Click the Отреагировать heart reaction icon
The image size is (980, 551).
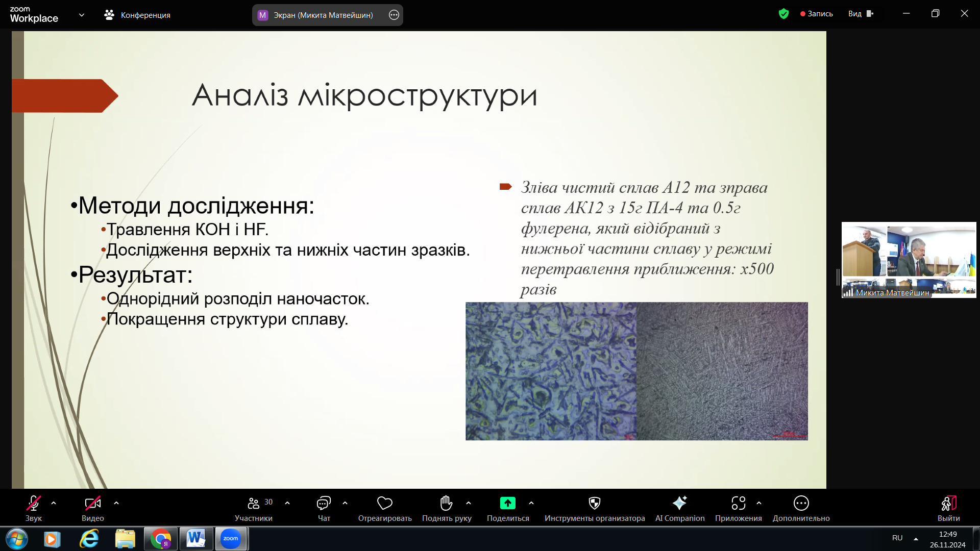click(x=384, y=504)
